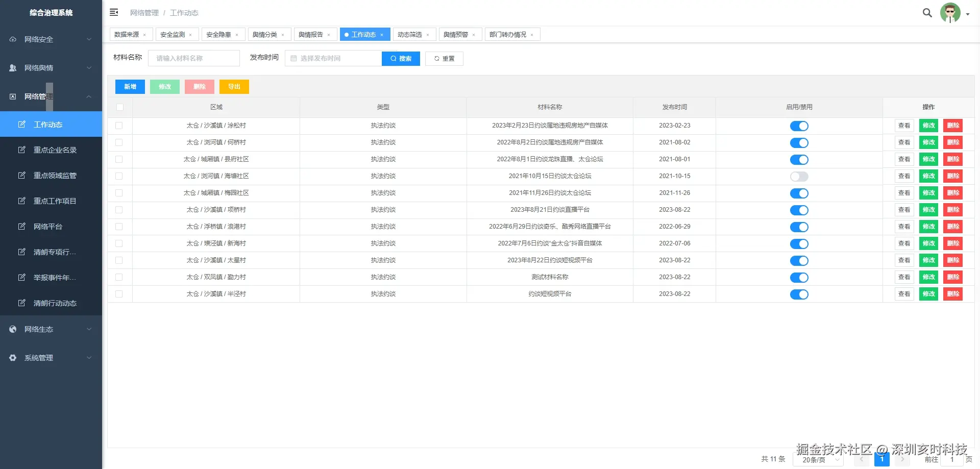This screenshot has width=980, height=469.
Task: Tick the checkbox for 太仓 / 浏河镇 / 何桥村
Action: (119, 142)
